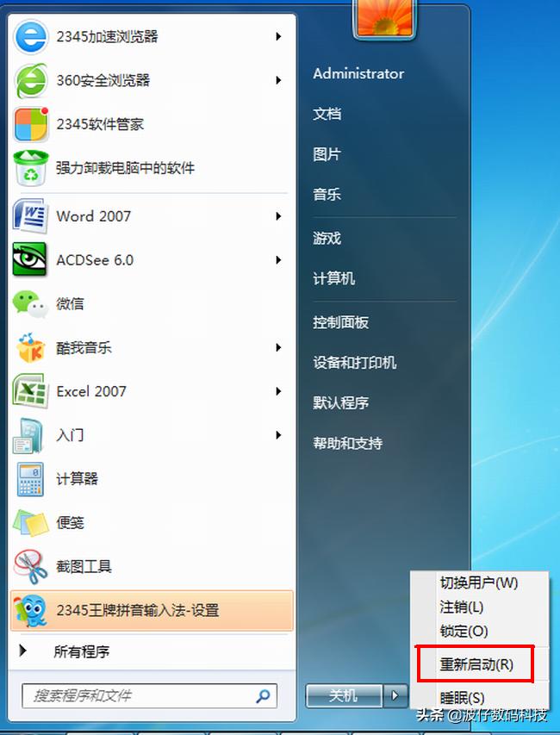This screenshot has width=560, height=735.
Task: Open ACDSee 6.0 eye icon
Action: [29, 259]
